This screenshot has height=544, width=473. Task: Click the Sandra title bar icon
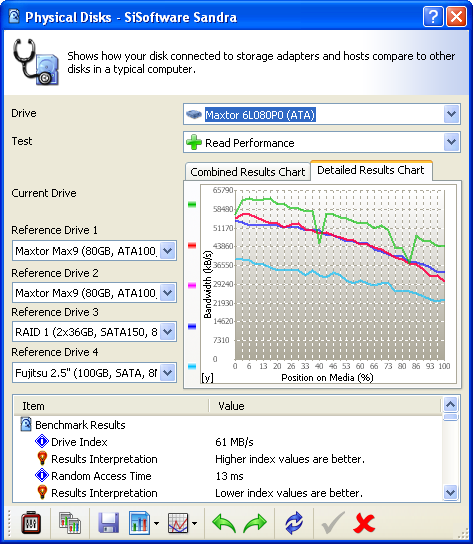(14, 16)
